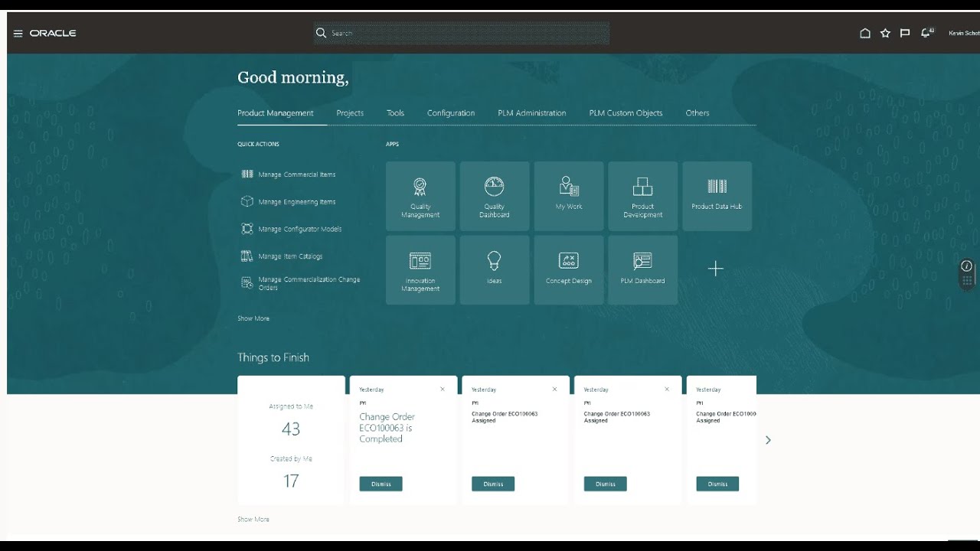980x551 pixels.
Task: Select the Product Management tab
Action: (x=276, y=113)
